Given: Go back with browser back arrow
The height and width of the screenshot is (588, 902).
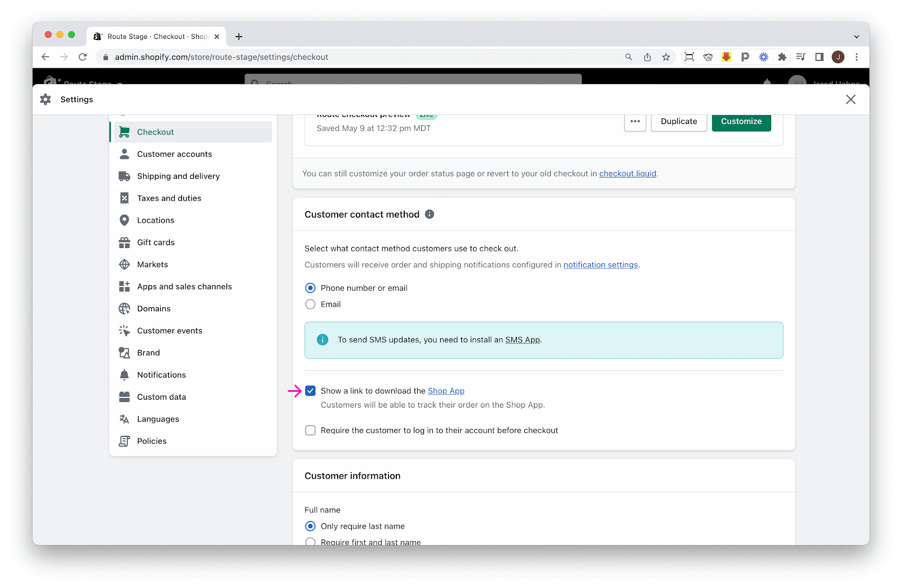Looking at the screenshot, I should (46, 57).
